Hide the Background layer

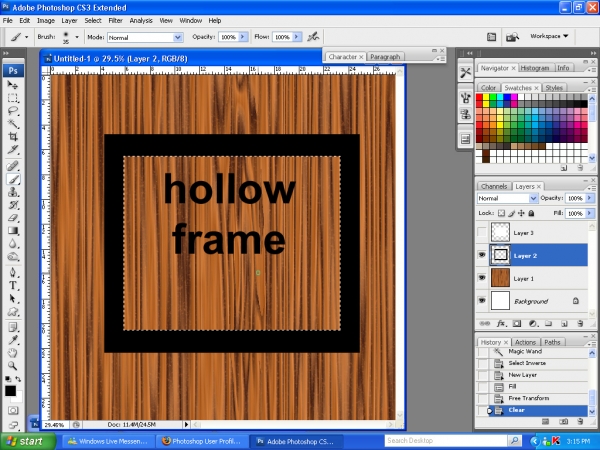coord(482,300)
